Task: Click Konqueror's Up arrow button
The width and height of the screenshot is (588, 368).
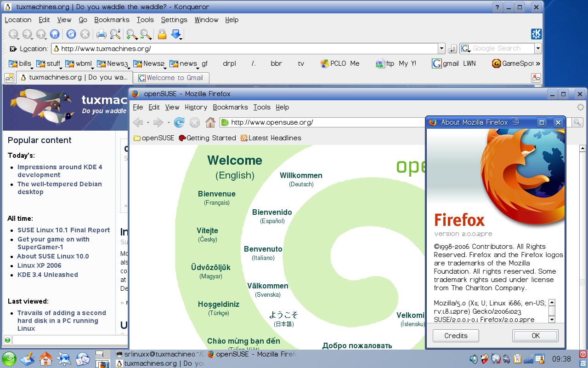Action: pos(41,34)
